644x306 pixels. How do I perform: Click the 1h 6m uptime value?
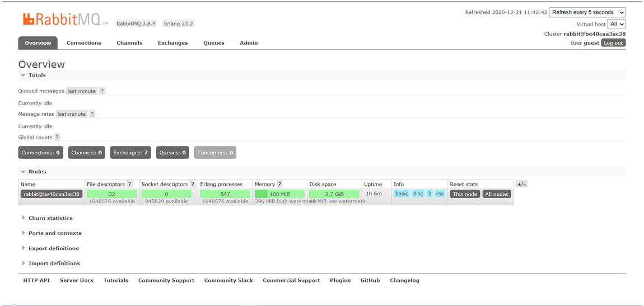[x=374, y=194]
